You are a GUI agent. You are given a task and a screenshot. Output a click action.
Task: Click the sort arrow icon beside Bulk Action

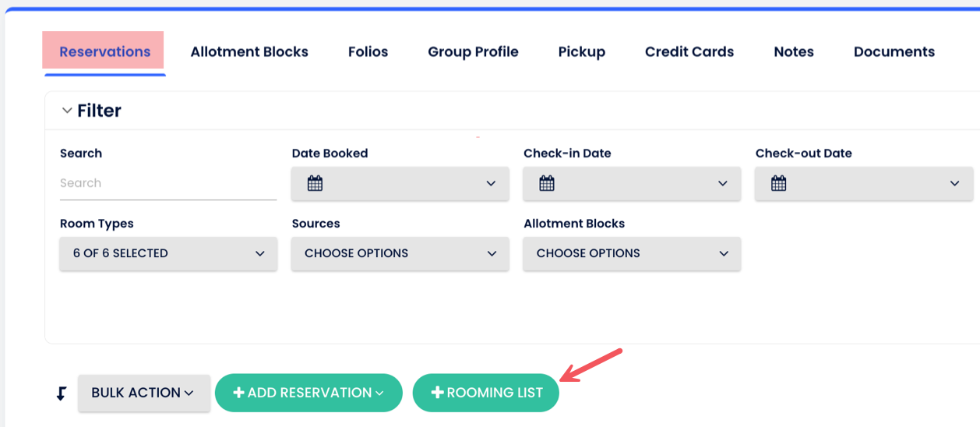pos(62,393)
